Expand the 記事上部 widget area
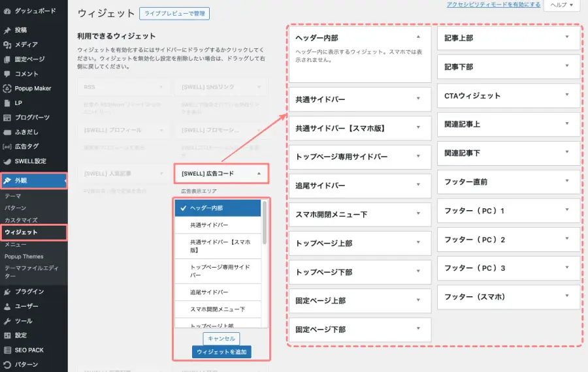 567,37
